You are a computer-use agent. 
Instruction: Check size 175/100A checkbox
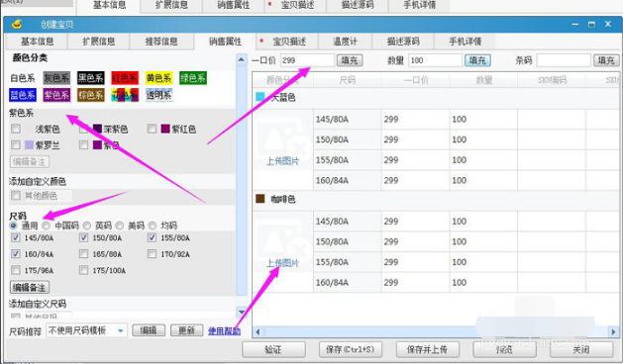point(83,270)
